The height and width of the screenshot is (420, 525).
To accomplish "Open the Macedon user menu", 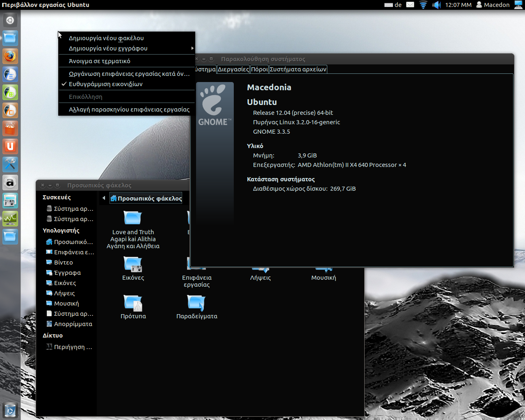I will (x=493, y=5).
